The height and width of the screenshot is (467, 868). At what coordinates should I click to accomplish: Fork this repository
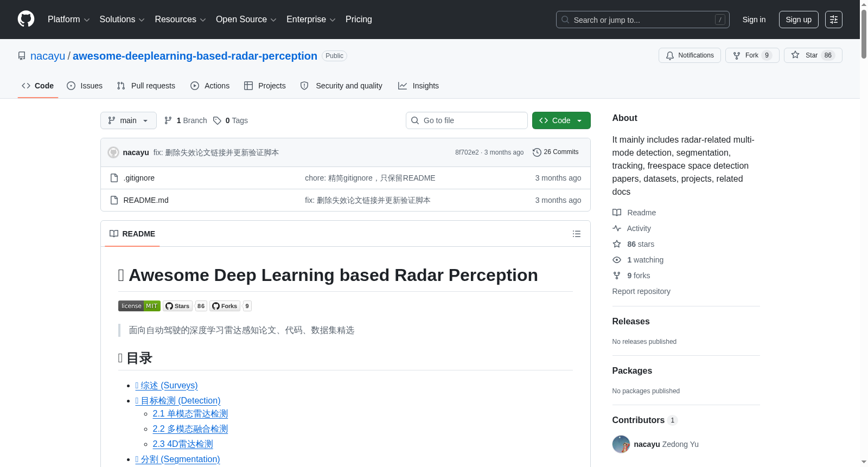pyautogui.click(x=752, y=55)
